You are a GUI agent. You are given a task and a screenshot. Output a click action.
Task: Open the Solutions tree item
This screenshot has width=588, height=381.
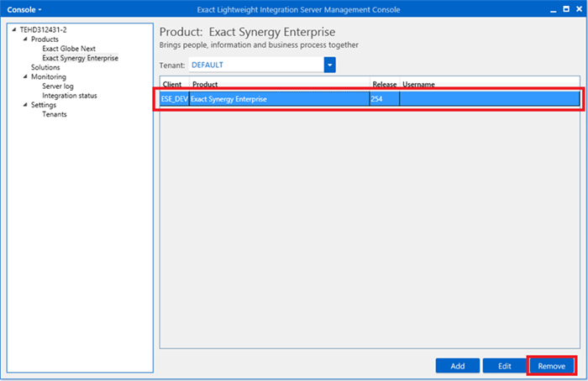45,67
